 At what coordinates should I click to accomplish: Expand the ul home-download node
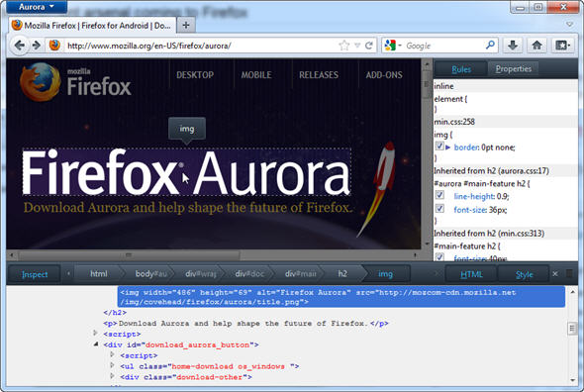pos(112,365)
